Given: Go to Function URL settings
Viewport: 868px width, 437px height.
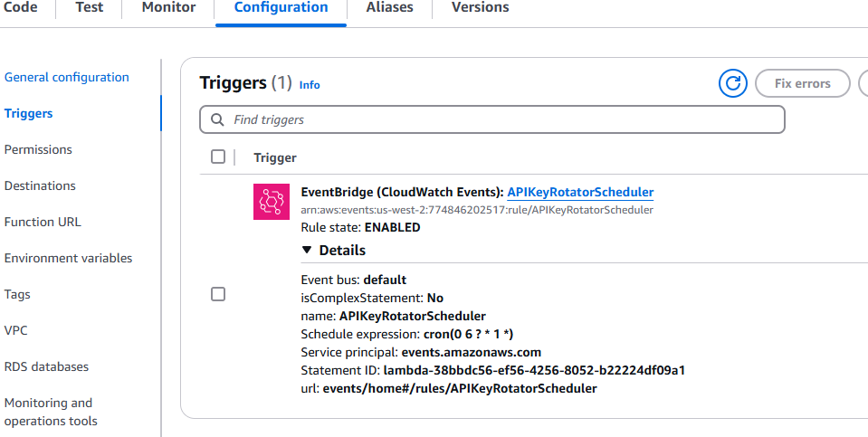Looking at the screenshot, I should [x=43, y=222].
